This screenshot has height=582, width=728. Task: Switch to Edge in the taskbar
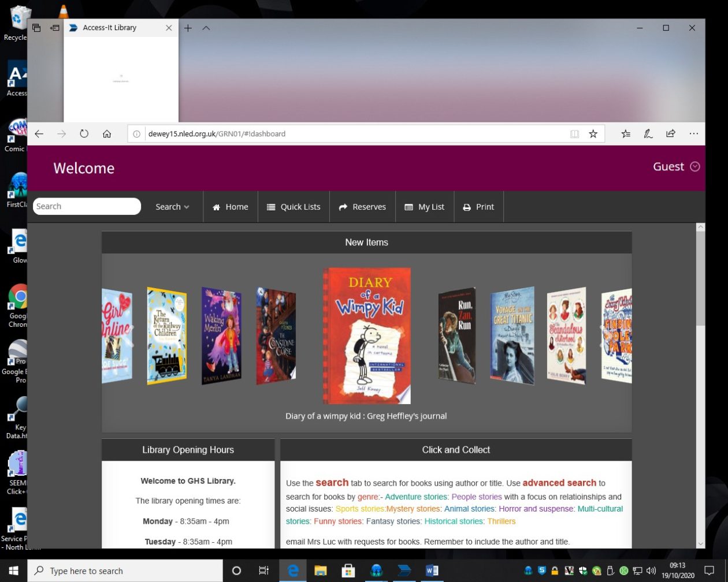[293, 570]
